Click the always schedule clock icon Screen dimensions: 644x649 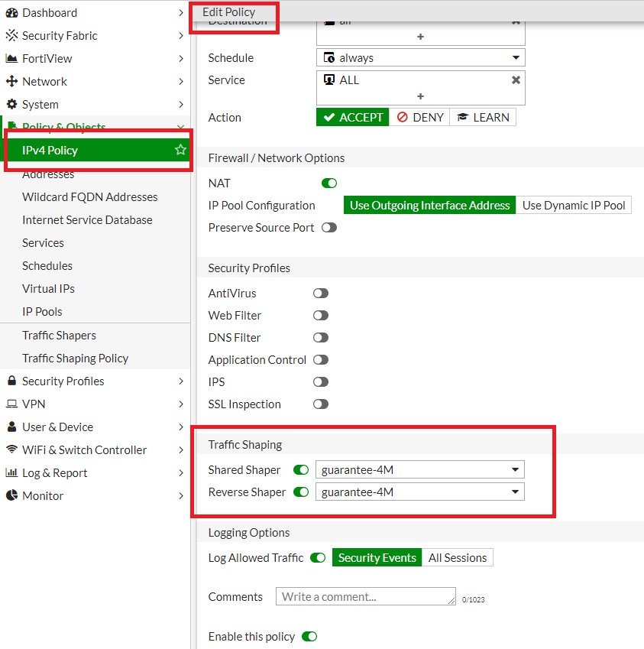tap(329, 57)
